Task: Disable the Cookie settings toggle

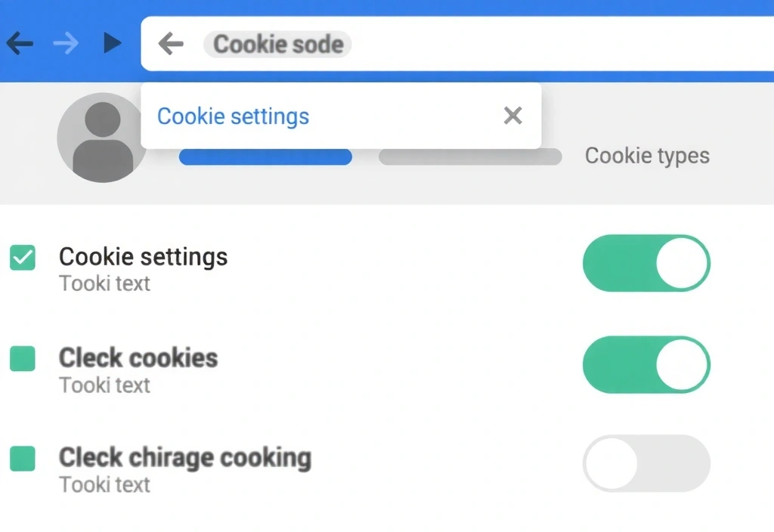Action: coord(646,263)
